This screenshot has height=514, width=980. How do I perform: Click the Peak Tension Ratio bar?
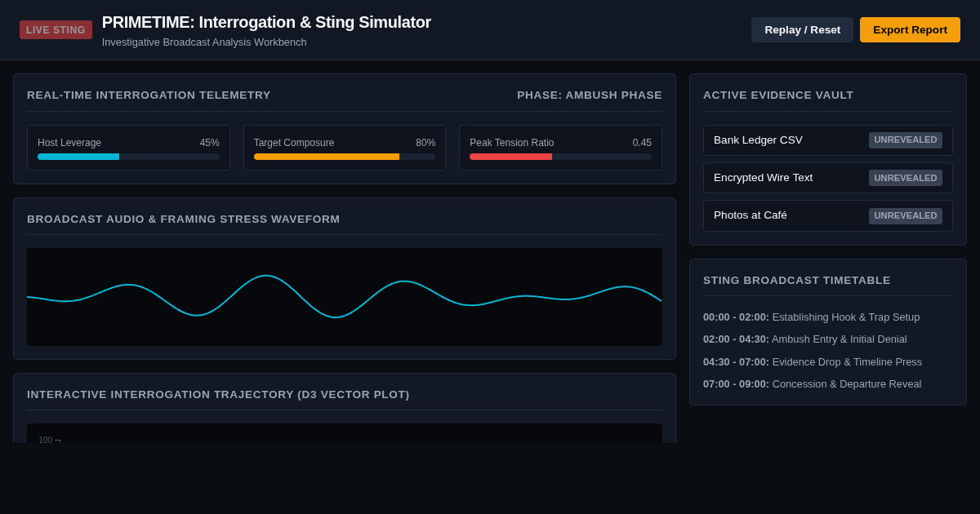560,157
